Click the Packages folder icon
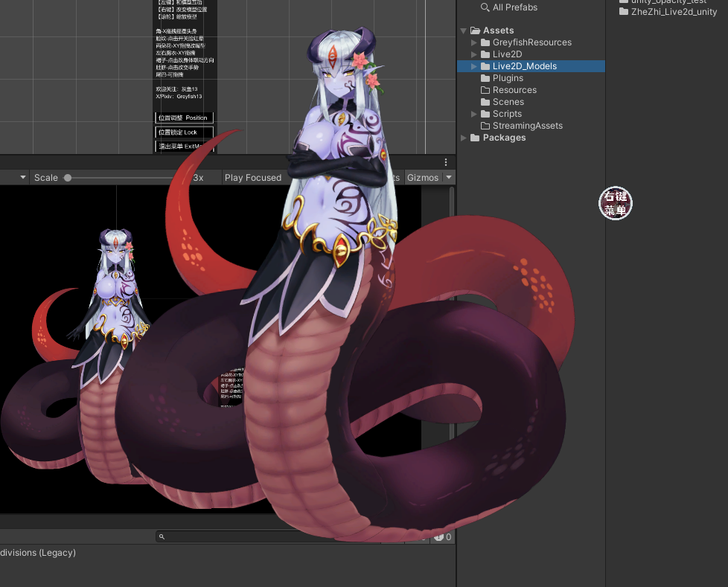 point(474,138)
